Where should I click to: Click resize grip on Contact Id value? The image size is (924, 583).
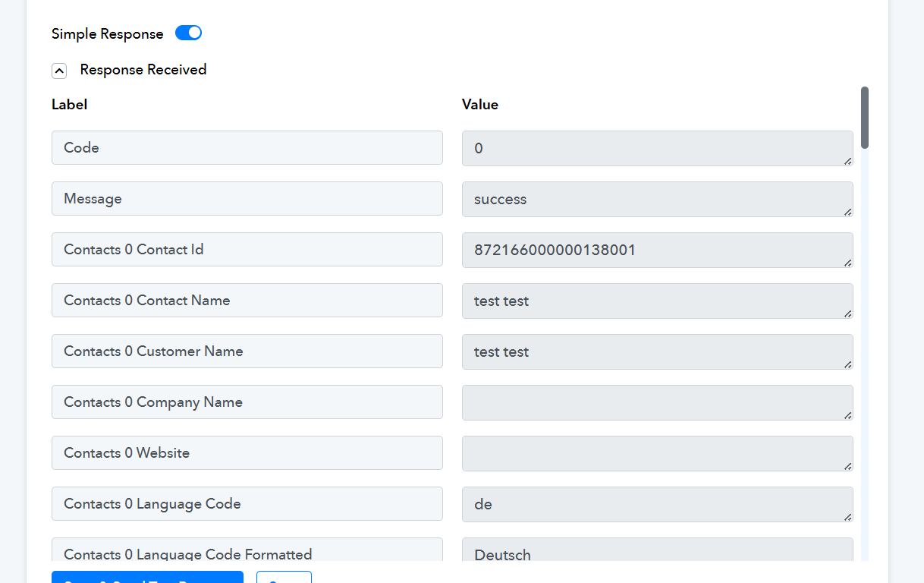(x=847, y=263)
